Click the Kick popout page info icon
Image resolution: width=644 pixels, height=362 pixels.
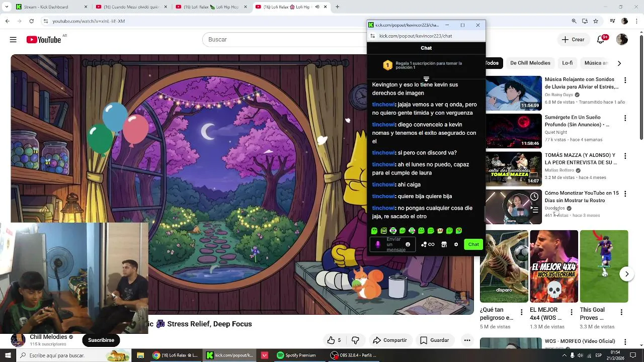pyautogui.click(x=372, y=36)
